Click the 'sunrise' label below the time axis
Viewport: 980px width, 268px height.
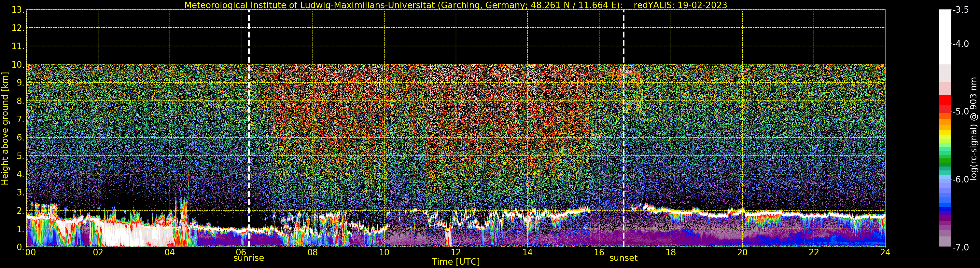(x=248, y=258)
